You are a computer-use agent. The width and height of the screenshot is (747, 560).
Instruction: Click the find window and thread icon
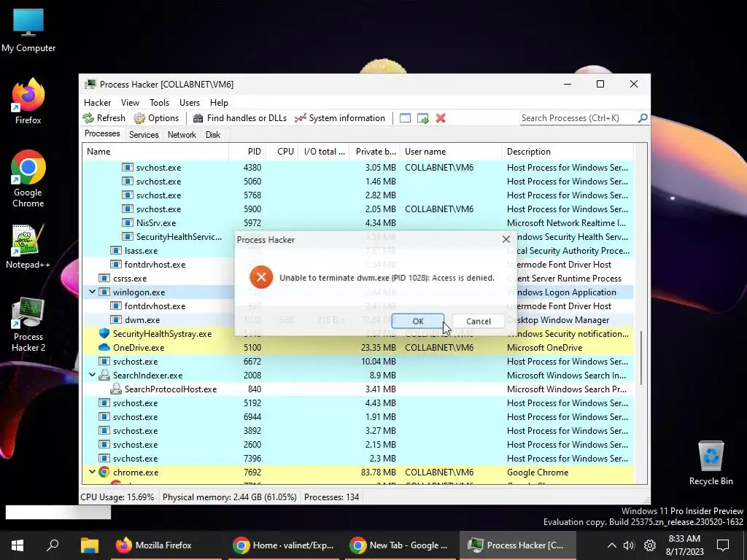pos(422,118)
